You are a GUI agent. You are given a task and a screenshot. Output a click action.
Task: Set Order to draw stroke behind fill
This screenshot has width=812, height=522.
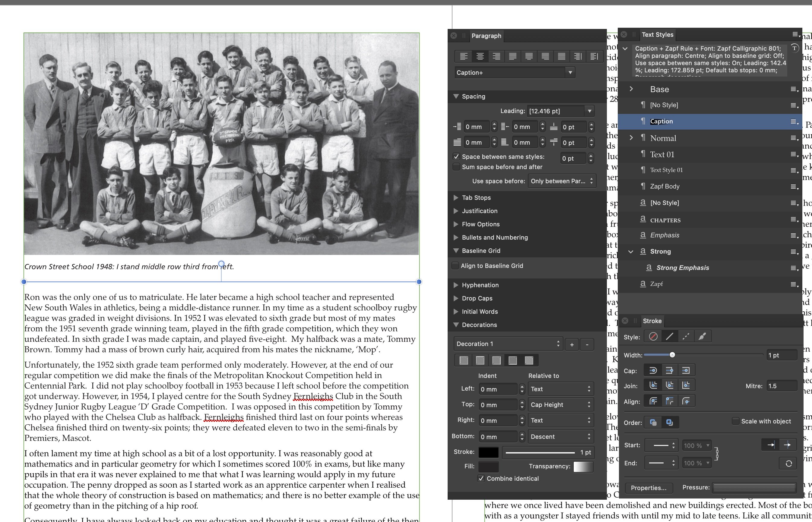coord(653,422)
